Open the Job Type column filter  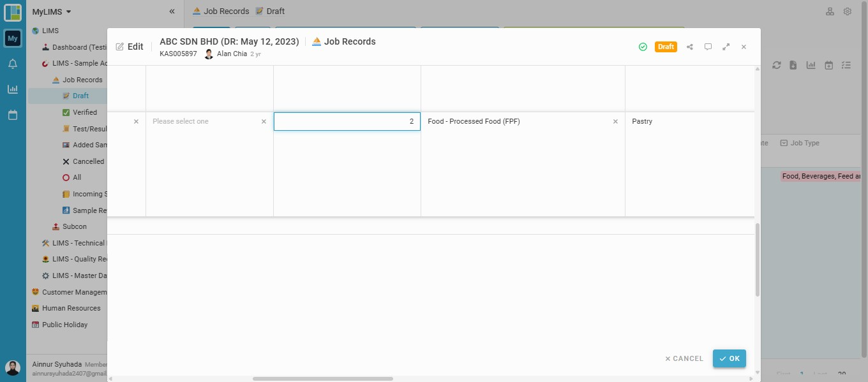coord(784,143)
